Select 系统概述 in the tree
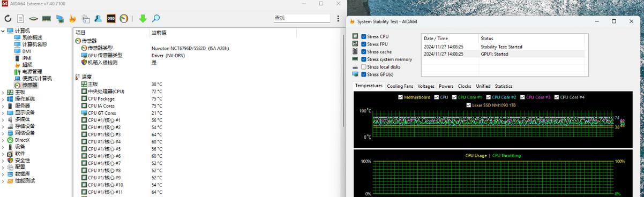Viewport: 644px width, 197px height. (x=32, y=37)
